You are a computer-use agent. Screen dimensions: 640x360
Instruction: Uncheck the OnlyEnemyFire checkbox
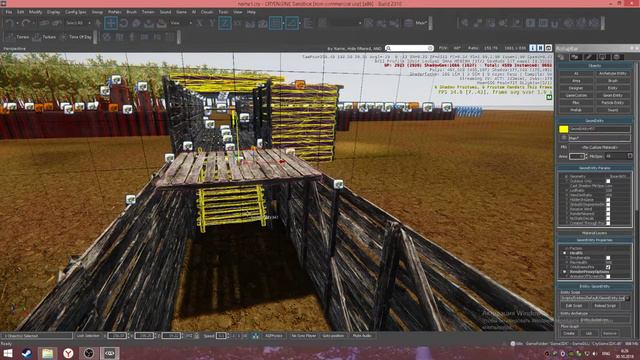[x=608, y=267]
